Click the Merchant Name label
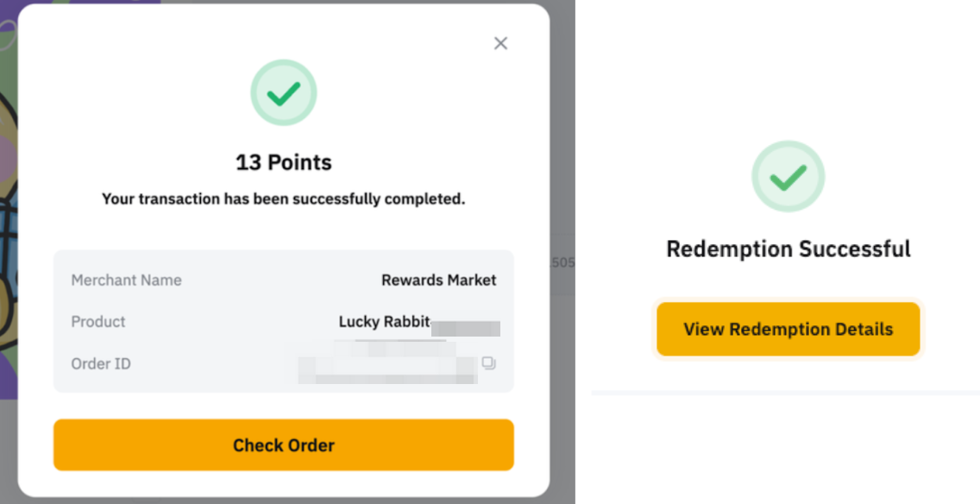 pyautogui.click(x=126, y=280)
